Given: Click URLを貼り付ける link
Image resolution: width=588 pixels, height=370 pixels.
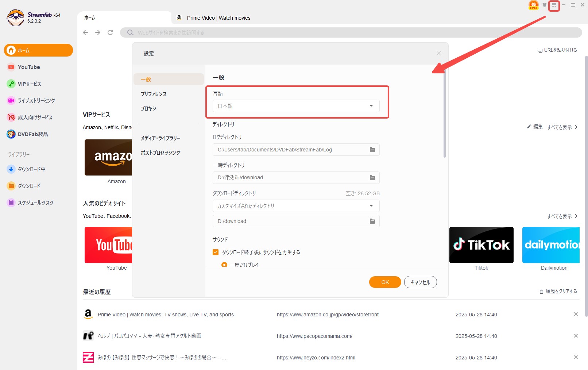Looking at the screenshot, I should click(557, 50).
